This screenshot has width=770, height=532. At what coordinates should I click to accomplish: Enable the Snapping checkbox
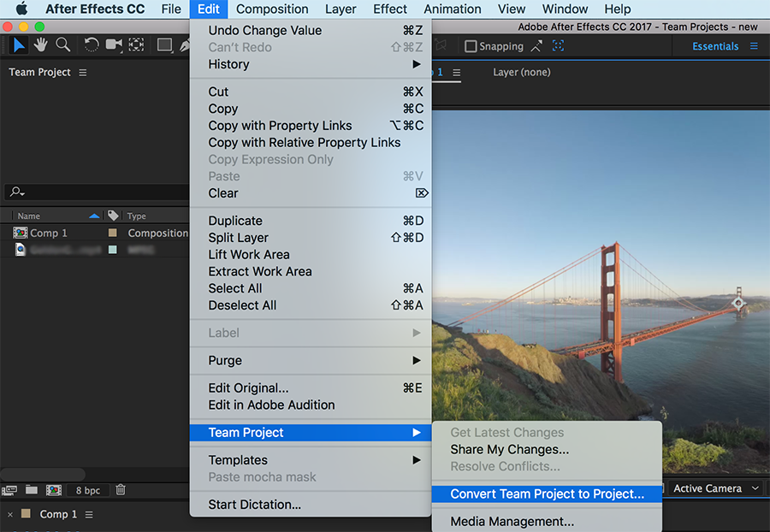(471, 46)
